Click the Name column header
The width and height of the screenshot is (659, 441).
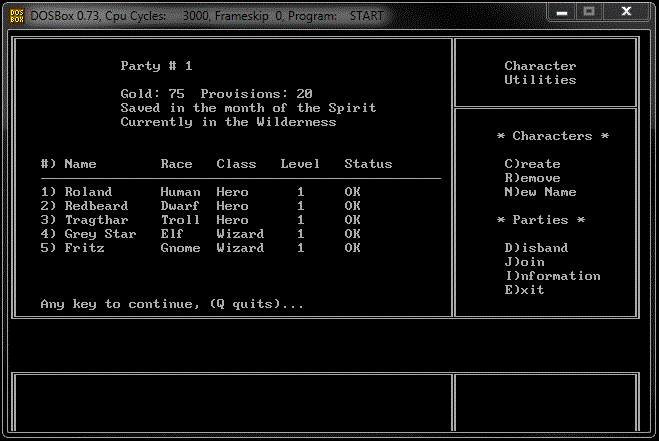(x=80, y=164)
